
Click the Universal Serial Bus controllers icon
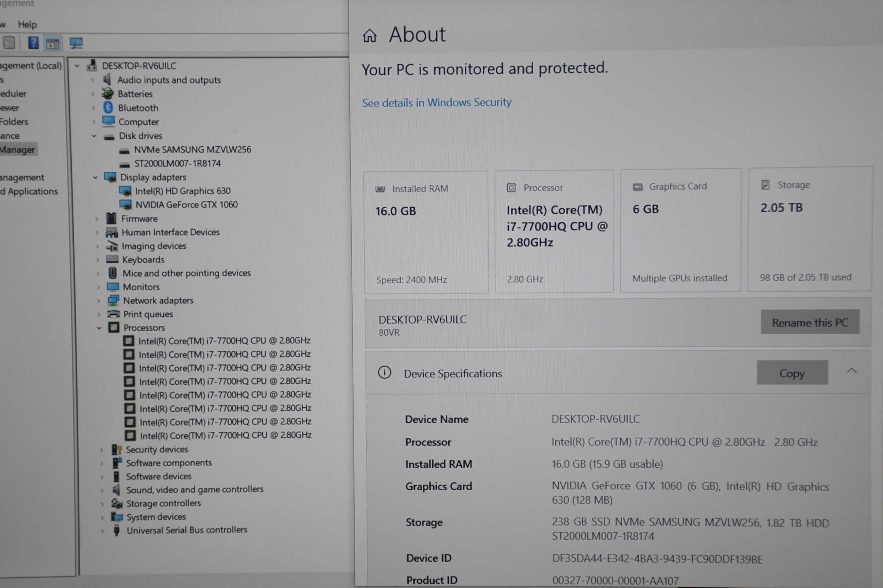pos(117,530)
